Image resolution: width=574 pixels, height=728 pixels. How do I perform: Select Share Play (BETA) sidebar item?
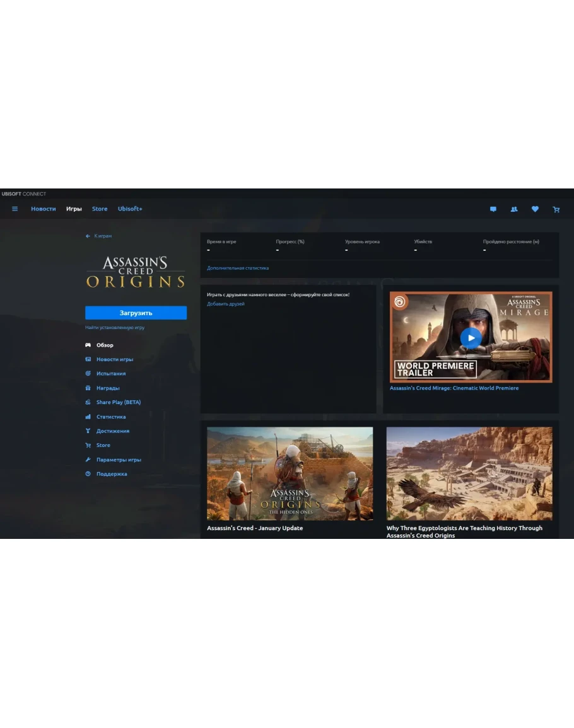click(x=118, y=402)
